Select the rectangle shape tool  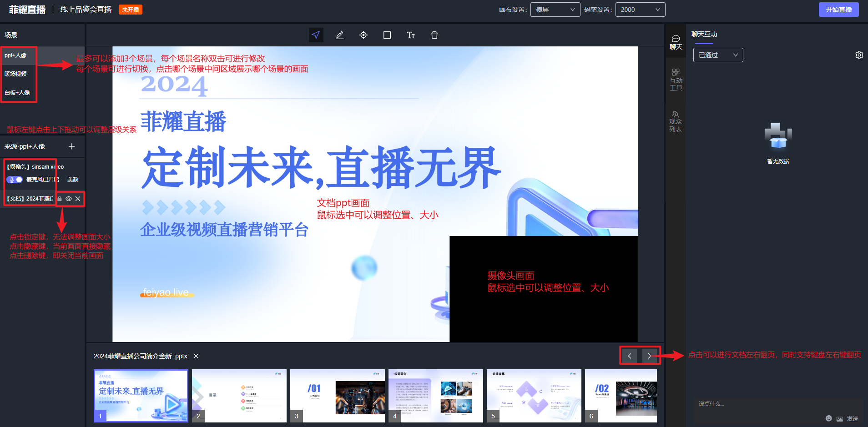[387, 35]
